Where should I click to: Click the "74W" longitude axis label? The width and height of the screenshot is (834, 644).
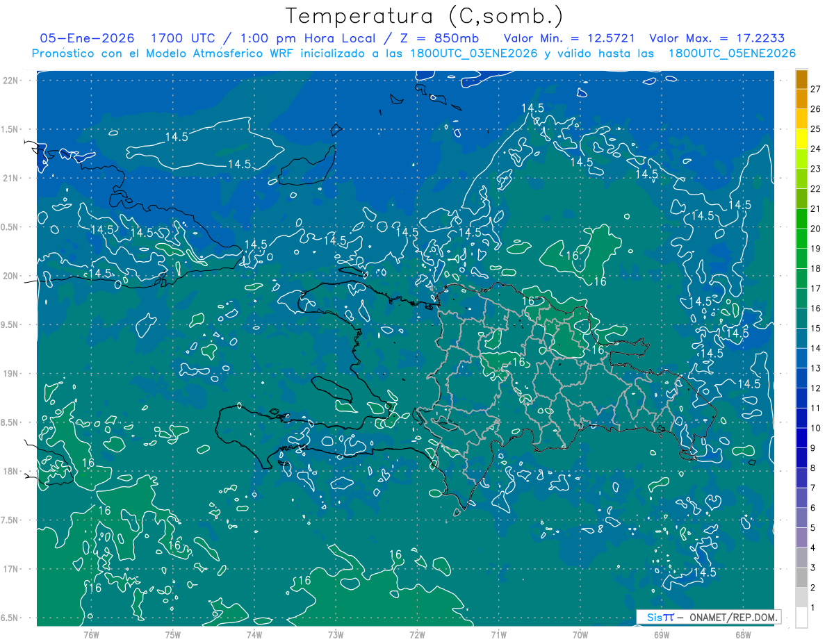[x=254, y=634]
